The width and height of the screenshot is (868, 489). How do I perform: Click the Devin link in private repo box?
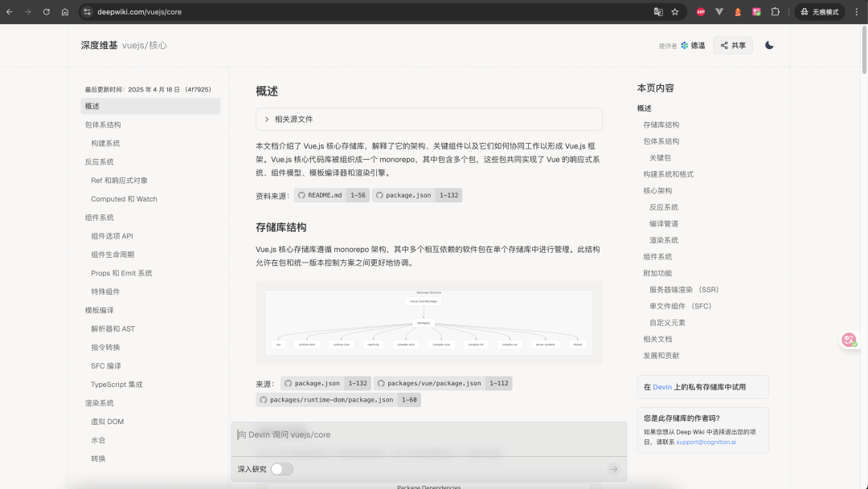coord(662,387)
